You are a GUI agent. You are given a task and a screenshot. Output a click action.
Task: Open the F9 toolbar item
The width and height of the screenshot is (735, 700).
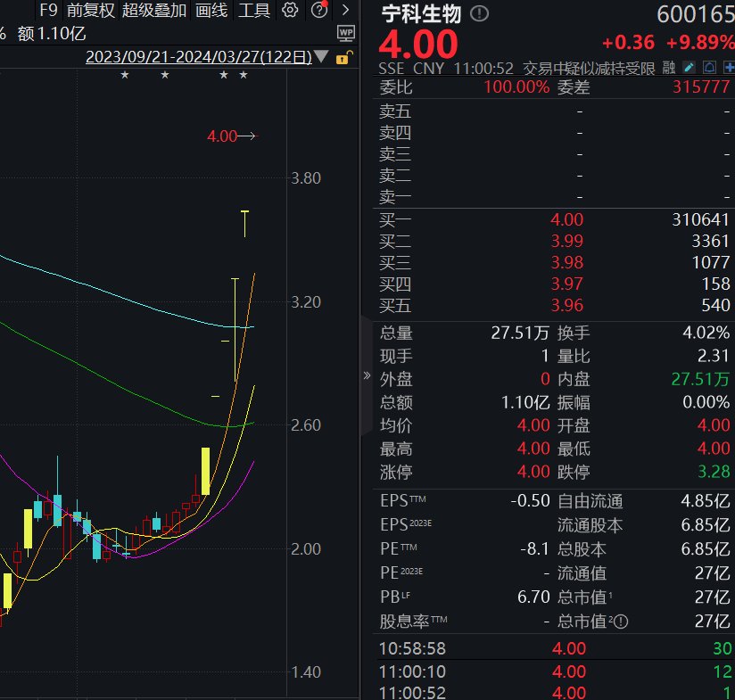(x=48, y=10)
